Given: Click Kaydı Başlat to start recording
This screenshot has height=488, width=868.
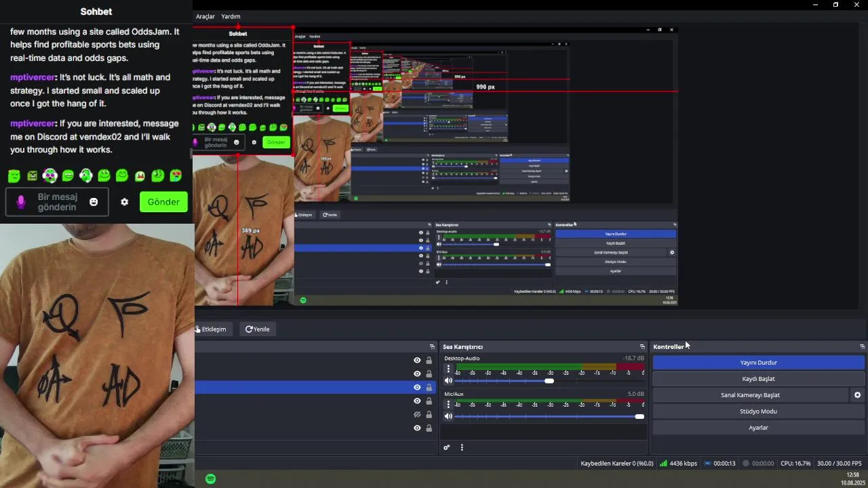Looking at the screenshot, I should (x=758, y=379).
